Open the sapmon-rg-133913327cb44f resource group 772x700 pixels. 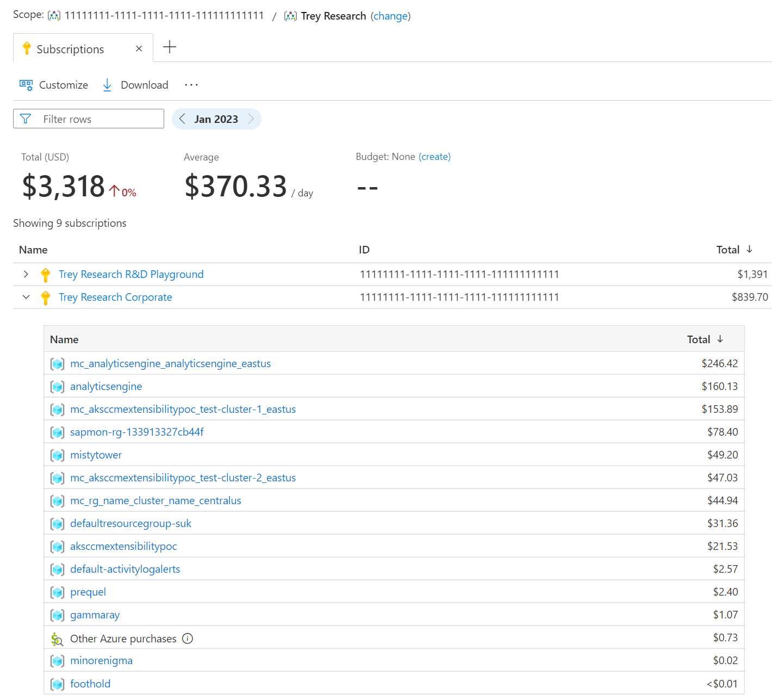(136, 432)
